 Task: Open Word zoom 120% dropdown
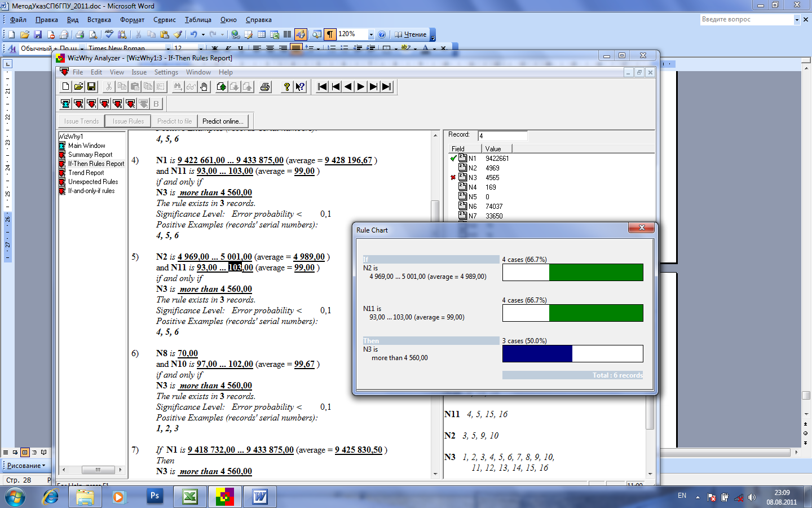coord(371,34)
